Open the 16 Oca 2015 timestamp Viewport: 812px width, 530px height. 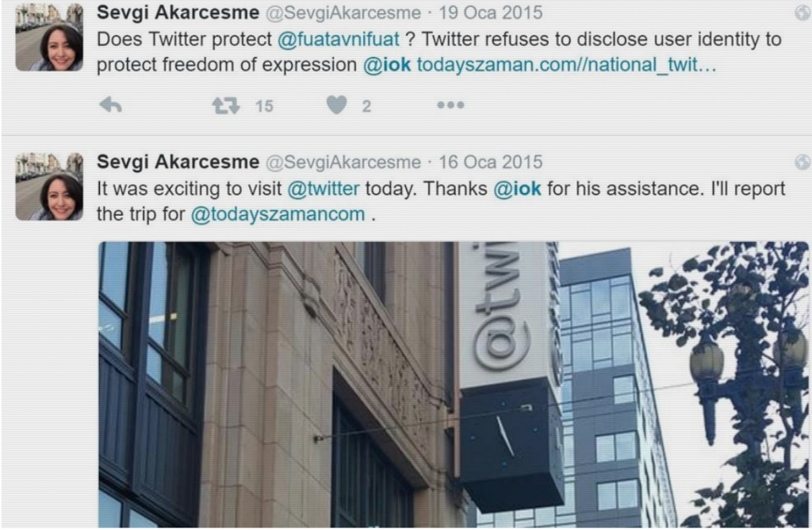[x=490, y=162]
